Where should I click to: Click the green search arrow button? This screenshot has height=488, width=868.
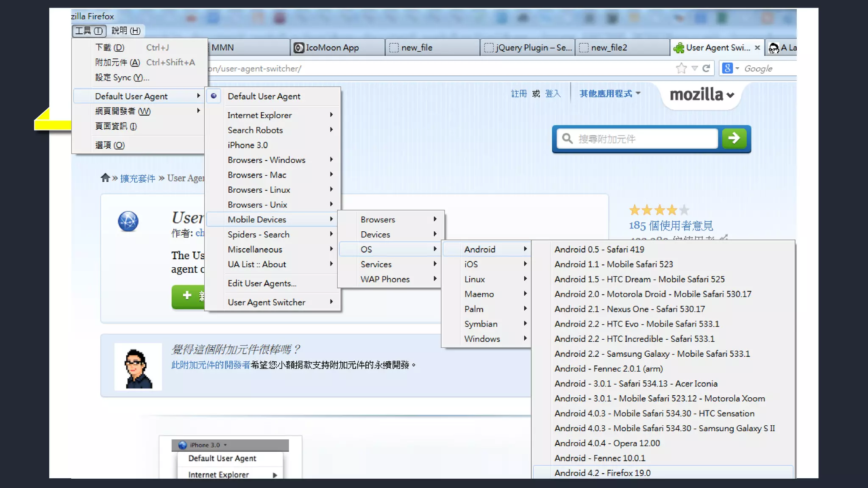pos(734,138)
